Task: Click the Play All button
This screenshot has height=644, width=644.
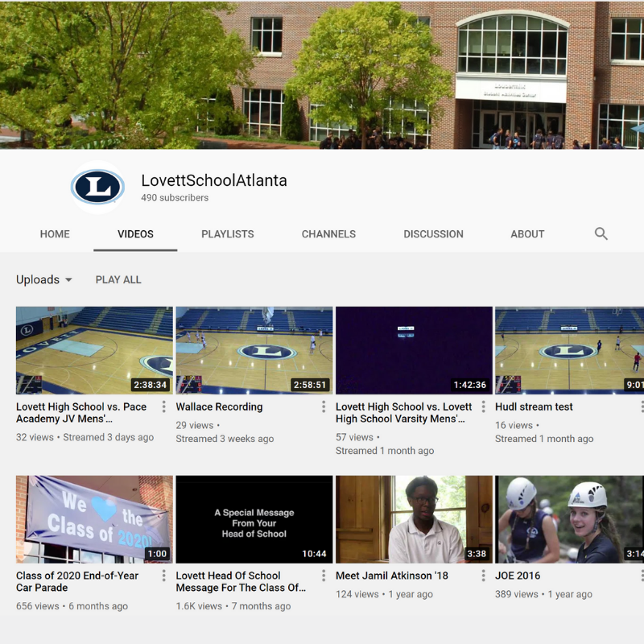Action: pos(118,279)
